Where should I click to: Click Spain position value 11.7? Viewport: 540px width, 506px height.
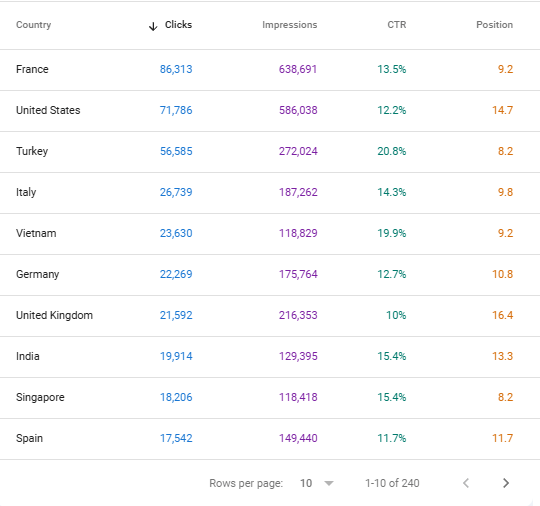502,438
